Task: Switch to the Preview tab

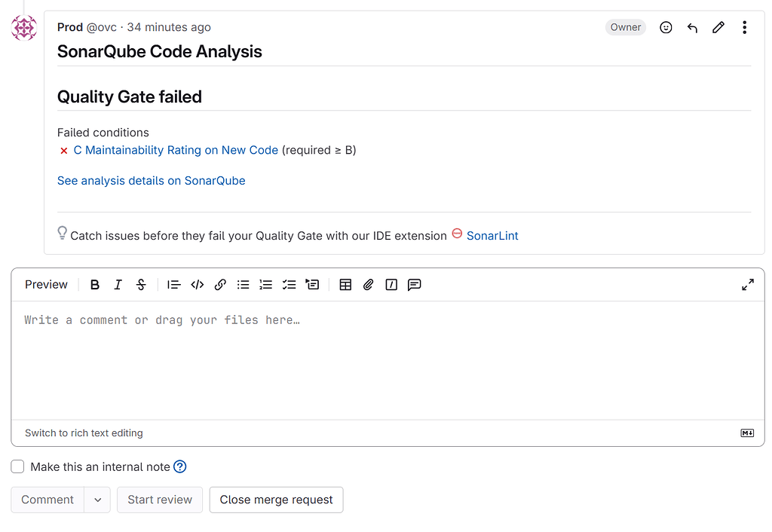Action: [x=45, y=284]
